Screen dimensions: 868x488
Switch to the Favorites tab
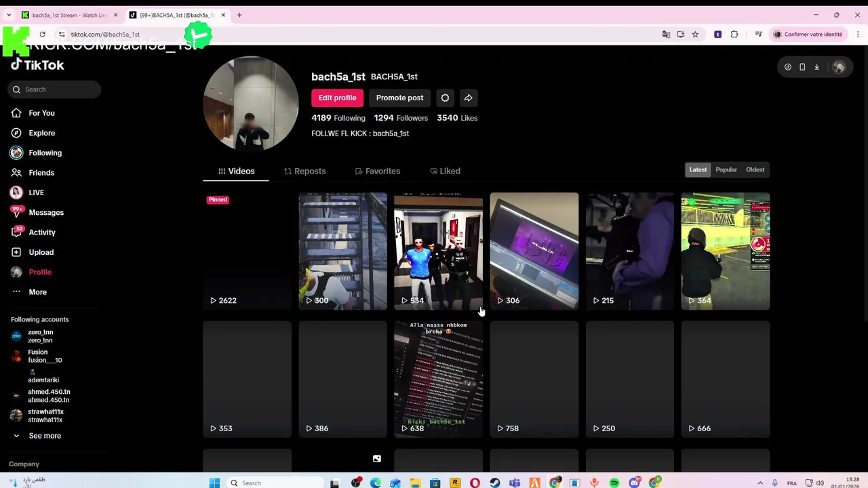378,171
